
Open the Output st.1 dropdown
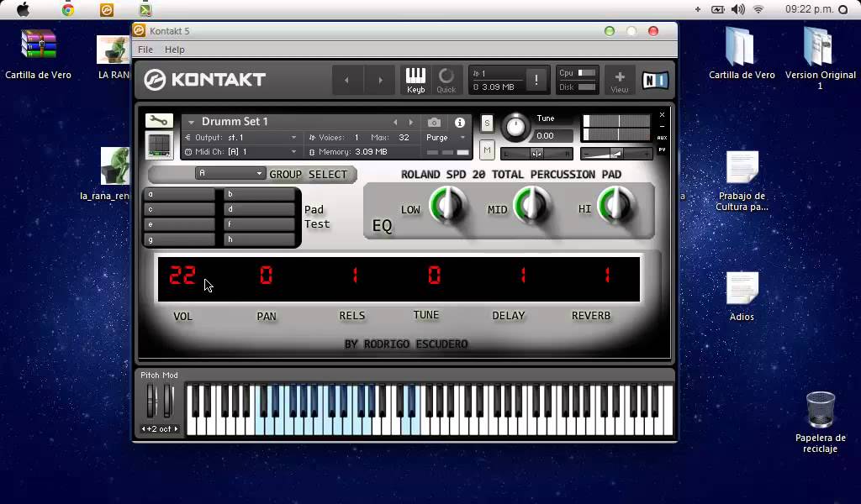(x=242, y=138)
